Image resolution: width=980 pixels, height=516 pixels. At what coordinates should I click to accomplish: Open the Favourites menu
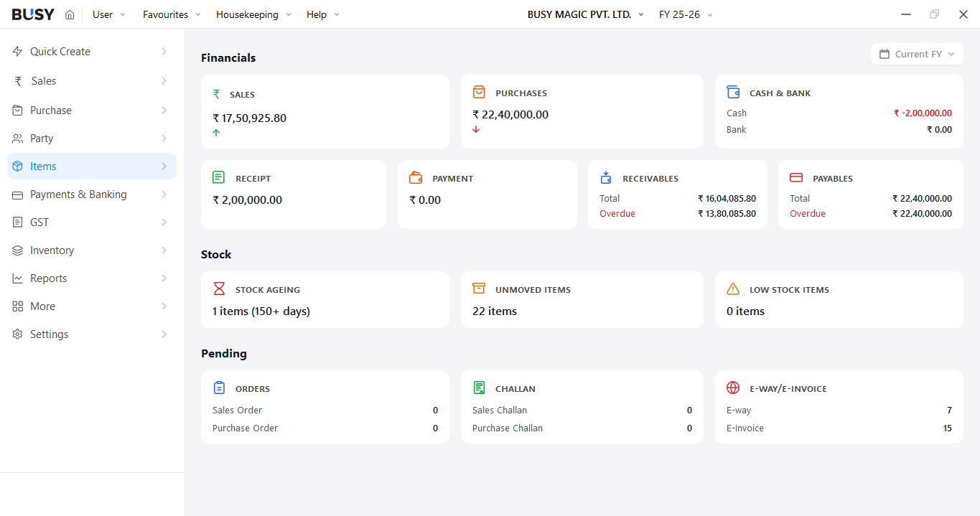click(172, 14)
